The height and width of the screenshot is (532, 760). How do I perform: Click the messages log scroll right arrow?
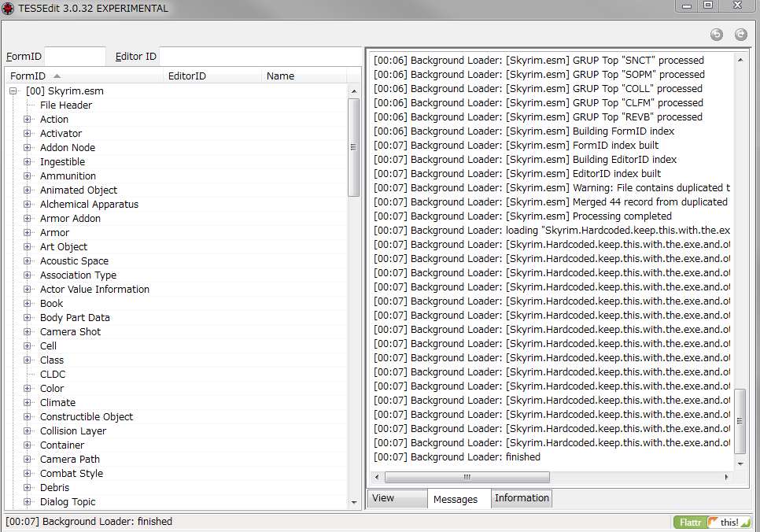click(726, 477)
